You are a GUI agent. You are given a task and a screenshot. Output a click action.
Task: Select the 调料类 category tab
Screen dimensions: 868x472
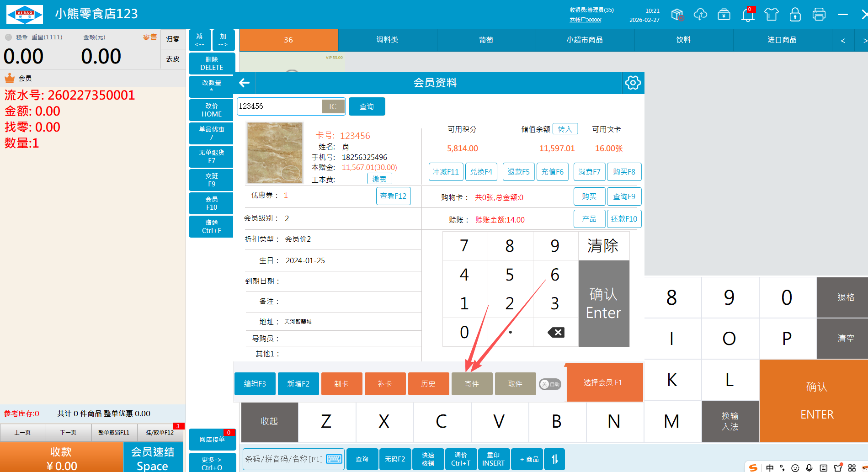tap(387, 40)
